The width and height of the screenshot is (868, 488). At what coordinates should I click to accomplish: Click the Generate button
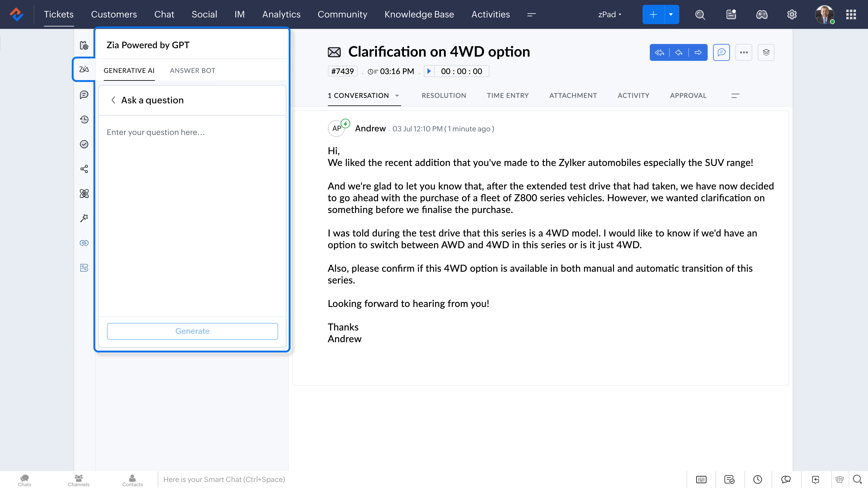pos(192,331)
